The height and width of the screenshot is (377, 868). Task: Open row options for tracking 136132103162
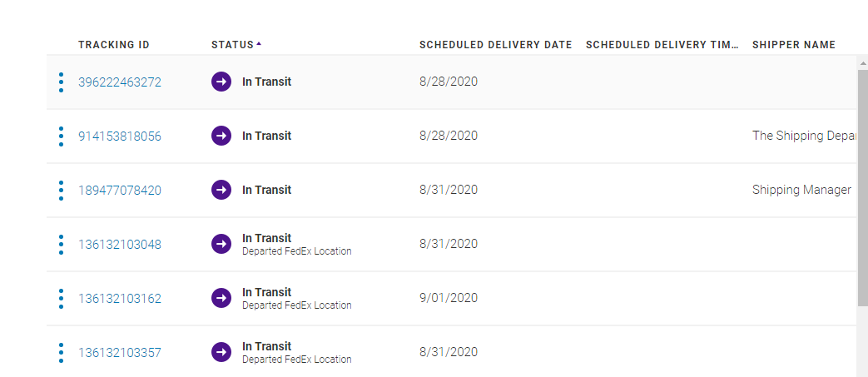[x=61, y=299]
